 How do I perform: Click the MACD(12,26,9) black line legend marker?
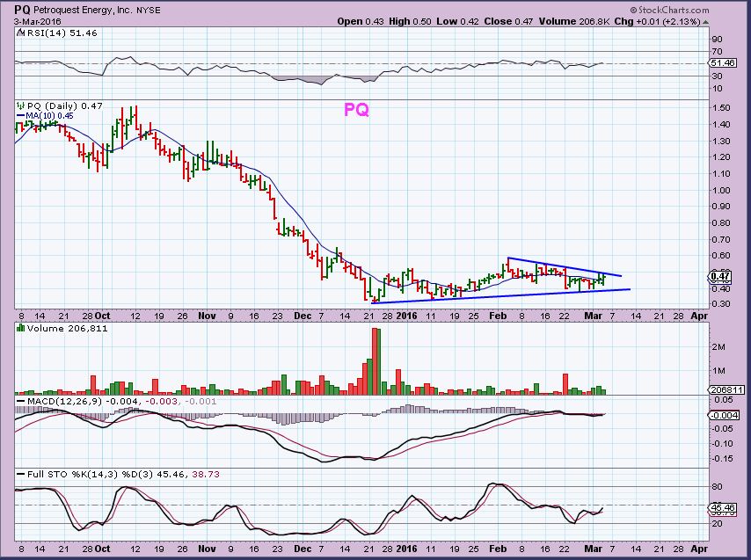click(x=20, y=403)
